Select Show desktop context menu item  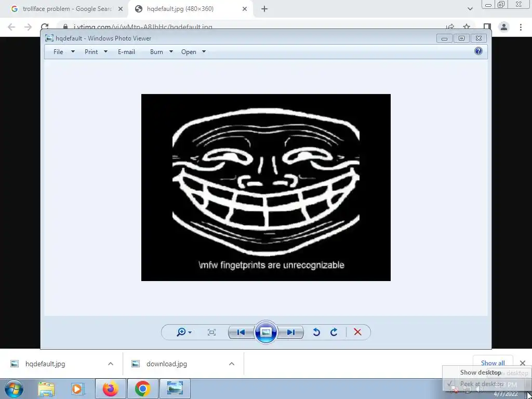(x=481, y=372)
